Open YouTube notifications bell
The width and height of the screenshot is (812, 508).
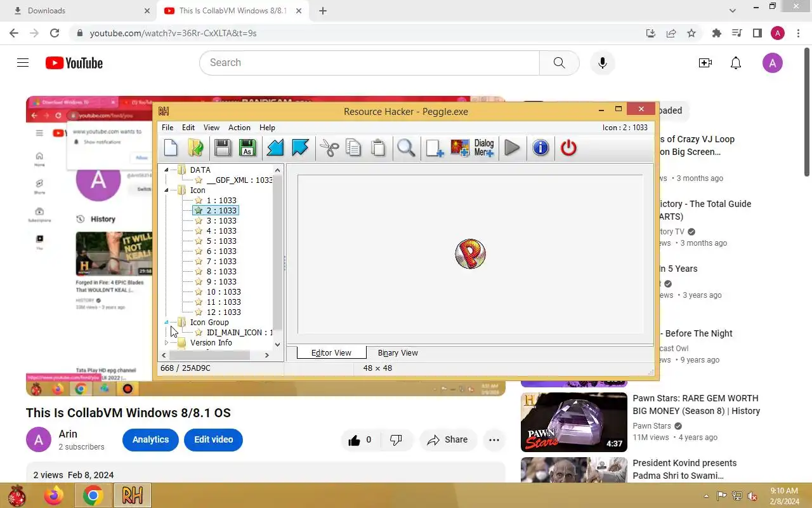point(736,63)
